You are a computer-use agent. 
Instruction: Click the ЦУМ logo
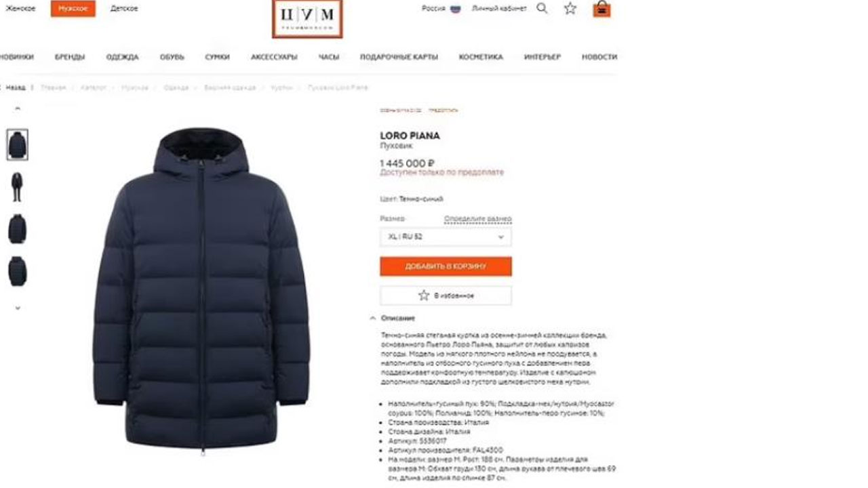point(307,18)
